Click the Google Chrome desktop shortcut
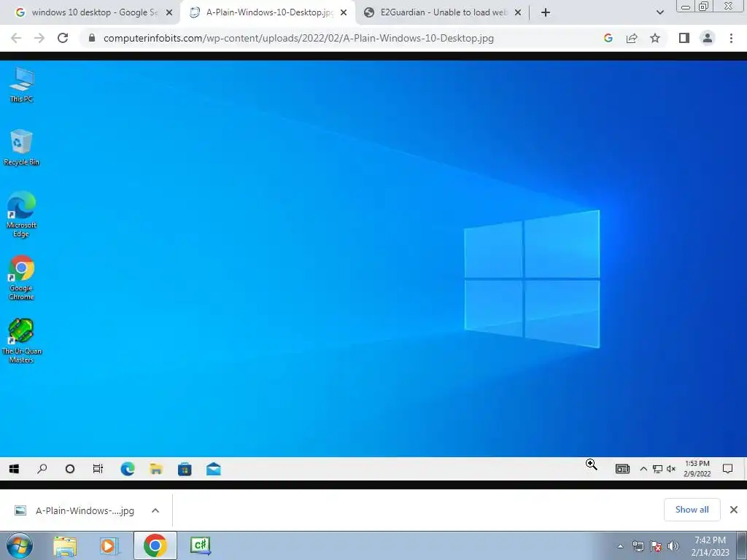This screenshot has width=747, height=560. [21, 278]
